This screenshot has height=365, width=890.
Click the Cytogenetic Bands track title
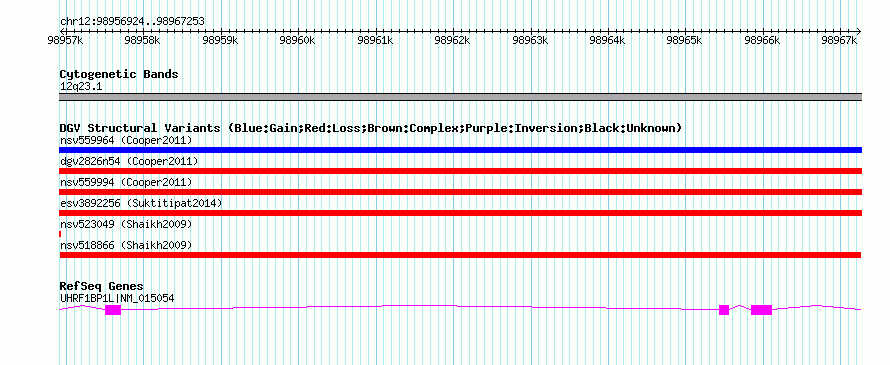click(x=119, y=74)
